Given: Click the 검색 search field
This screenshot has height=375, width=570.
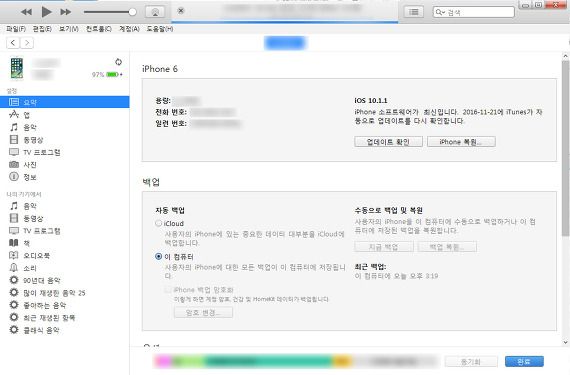Looking at the screenshot, I should [474, 12].
